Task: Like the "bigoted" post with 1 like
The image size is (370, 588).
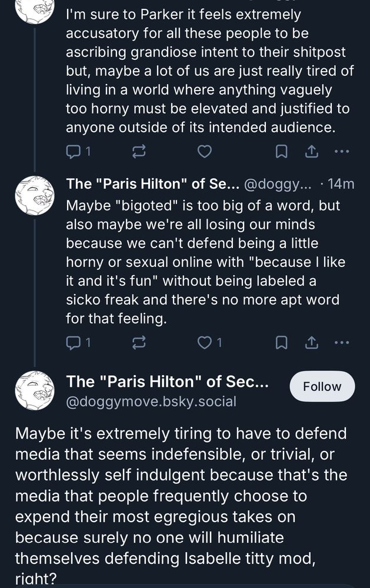Action: pos(204,342)
